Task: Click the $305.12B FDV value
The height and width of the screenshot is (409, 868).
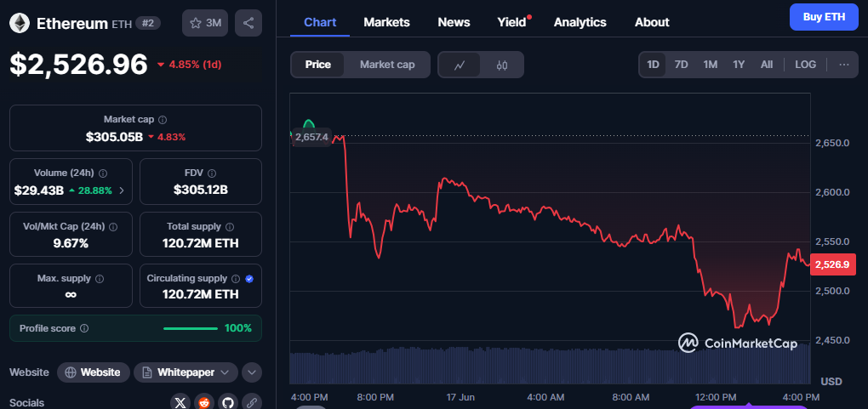Action: [200, 190]
